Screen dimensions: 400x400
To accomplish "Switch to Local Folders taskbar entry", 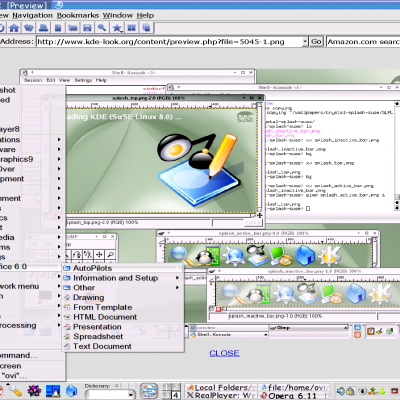I will coord(220,387).
